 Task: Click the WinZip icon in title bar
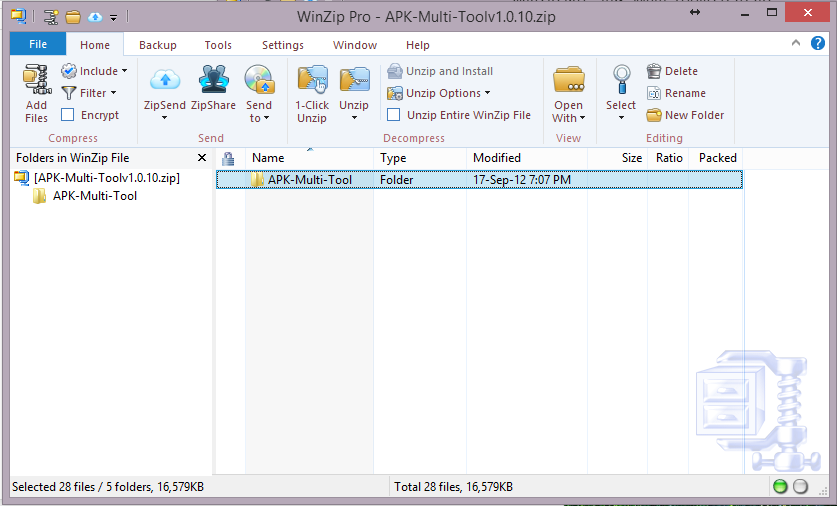[x=19, y=17]
